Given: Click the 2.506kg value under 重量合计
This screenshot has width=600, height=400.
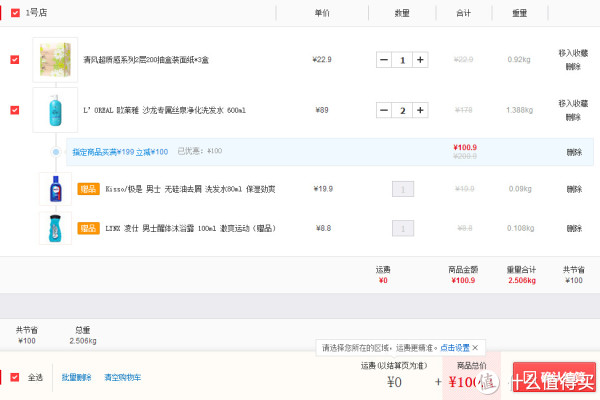Looking at the screenshot, I should coord(522,280).
